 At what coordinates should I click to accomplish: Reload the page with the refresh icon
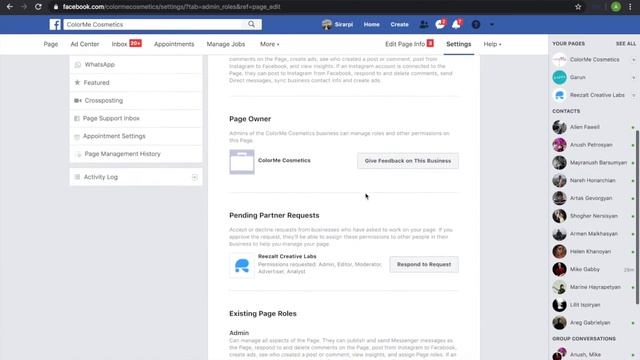point(38,7)
